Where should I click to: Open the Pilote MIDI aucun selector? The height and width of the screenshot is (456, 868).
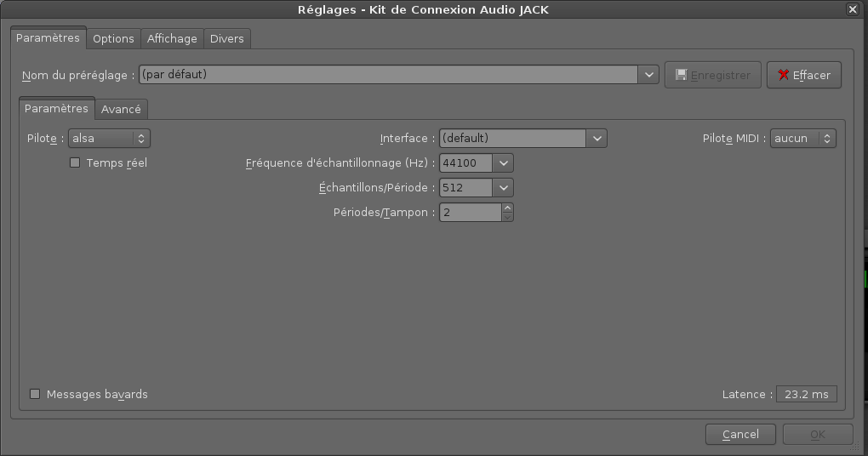802,139
